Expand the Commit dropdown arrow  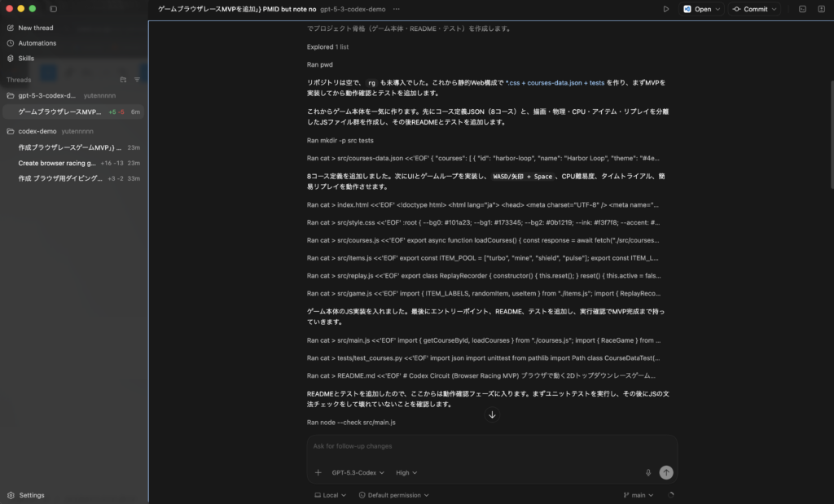pyautogui.click(x=773, y=9)
